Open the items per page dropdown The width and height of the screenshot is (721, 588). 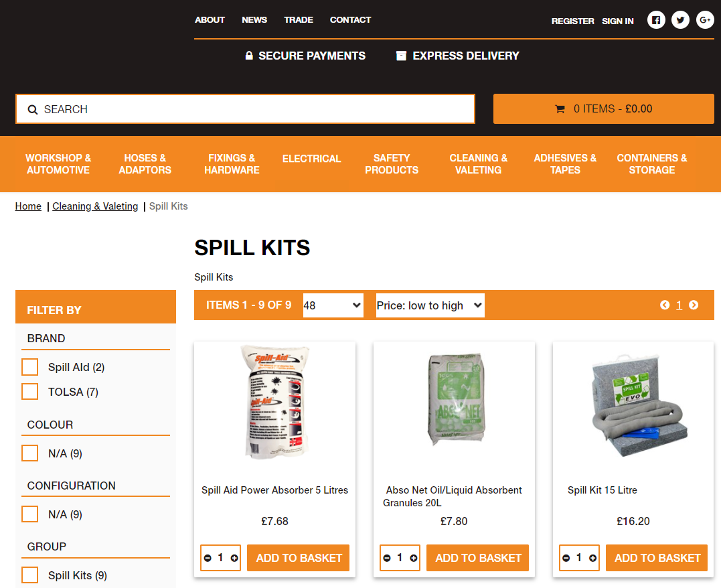click(333, 305)
